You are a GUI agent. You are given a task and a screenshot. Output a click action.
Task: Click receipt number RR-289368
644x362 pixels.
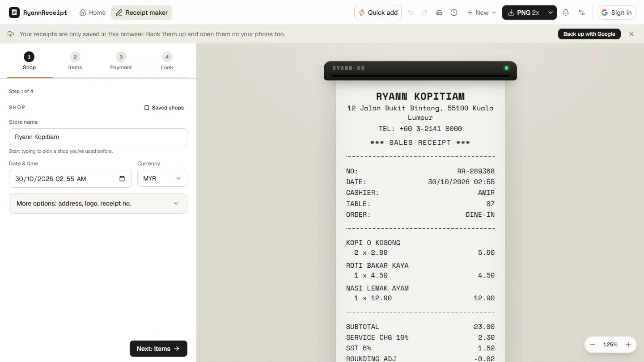point(476,171)
